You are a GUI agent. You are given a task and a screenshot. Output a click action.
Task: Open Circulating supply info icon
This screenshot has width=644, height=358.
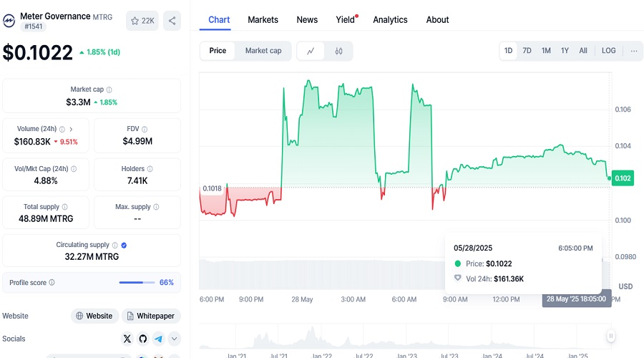pyautogui.click(x=115, y=245)
